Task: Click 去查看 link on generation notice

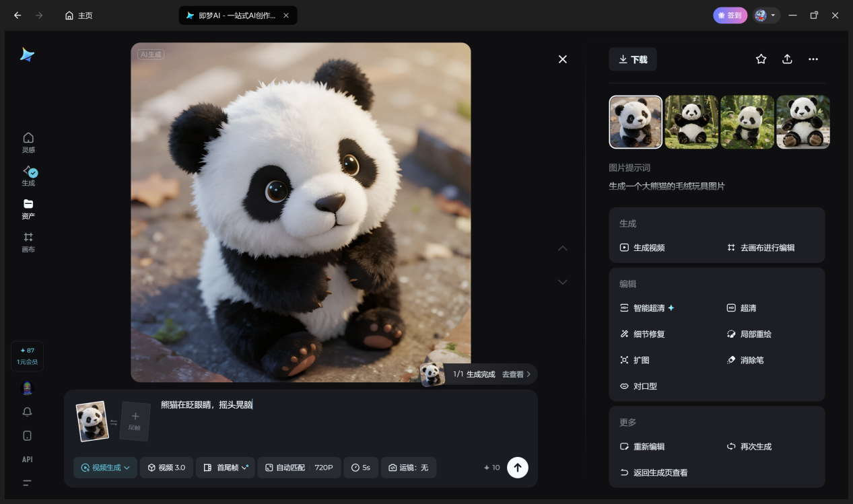Action: 516,374
